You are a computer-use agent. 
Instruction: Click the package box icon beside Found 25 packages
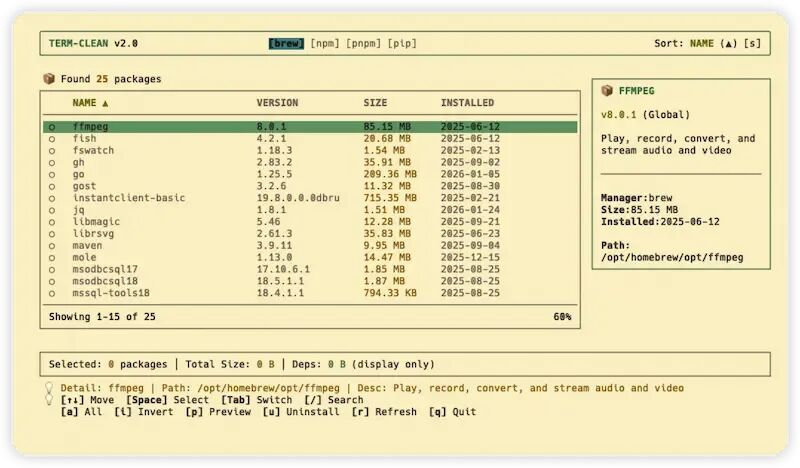[49, 79]
